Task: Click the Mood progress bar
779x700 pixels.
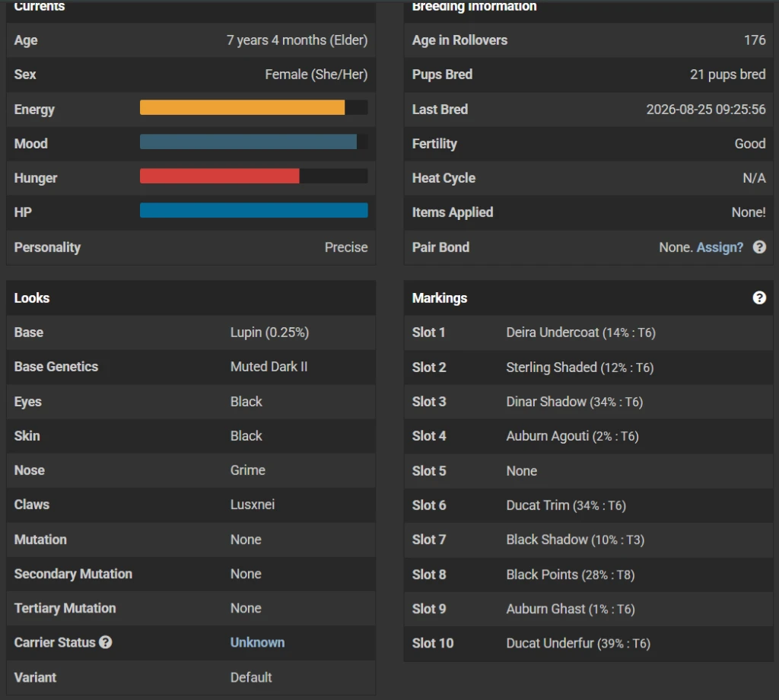Action: coord(254,142)
